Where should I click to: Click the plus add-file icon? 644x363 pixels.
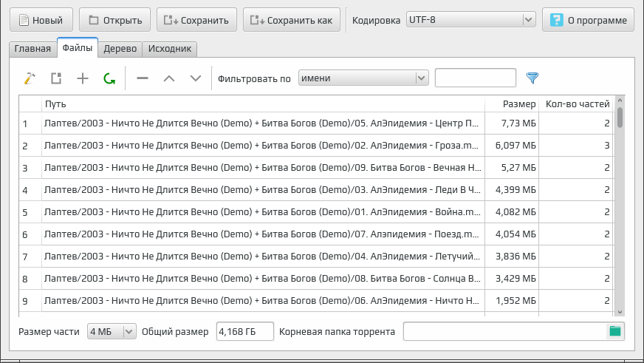click(x=83, y=78)
